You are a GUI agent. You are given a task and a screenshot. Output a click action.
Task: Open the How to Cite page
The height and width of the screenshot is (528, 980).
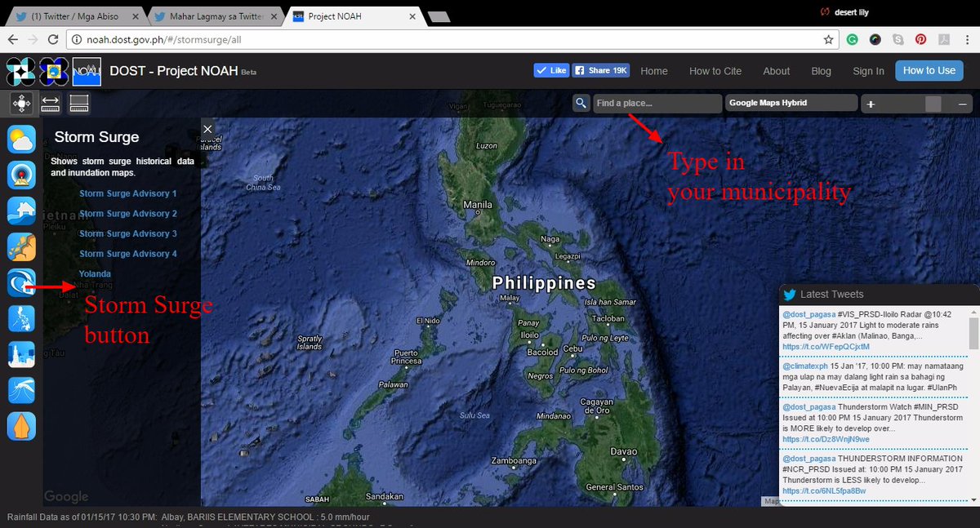coord(715,71)
